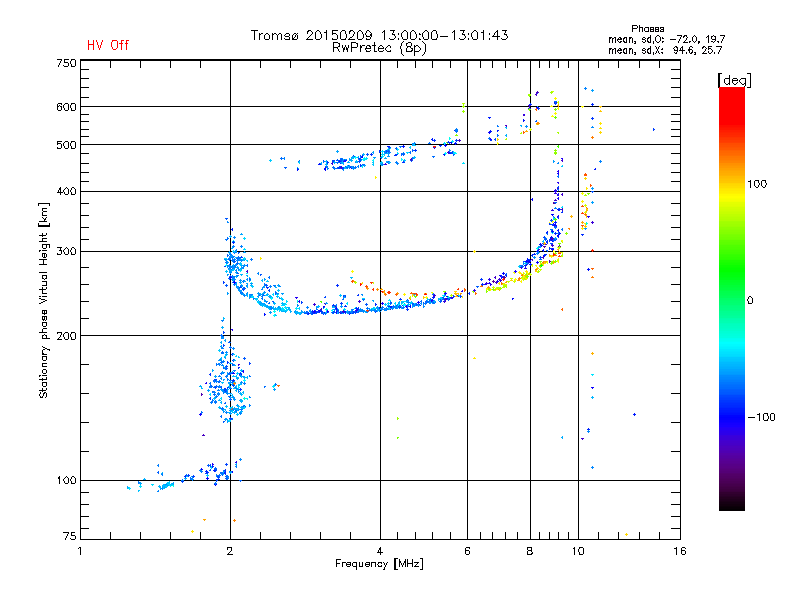Click colorbar tick label "0"
Image resolution: width=800 pixels, height=600 pixels.
[750, 301]
